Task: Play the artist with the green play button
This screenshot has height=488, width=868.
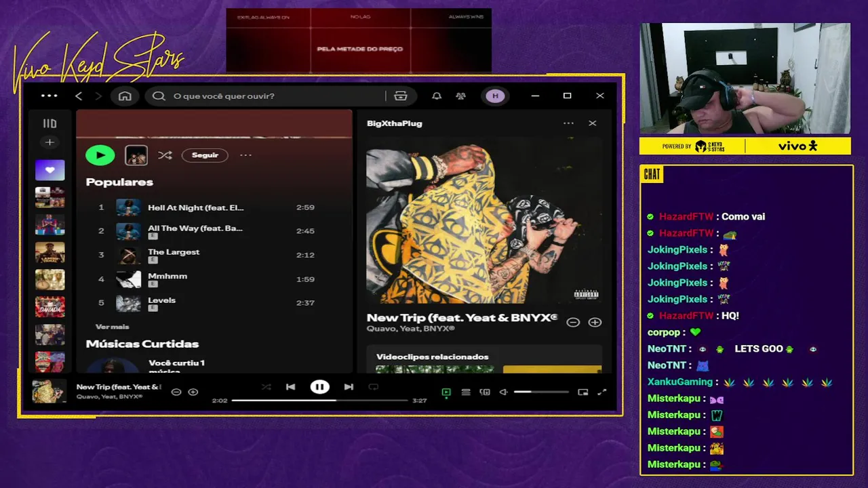Action: pyautogui.click(x=100, y=155)
